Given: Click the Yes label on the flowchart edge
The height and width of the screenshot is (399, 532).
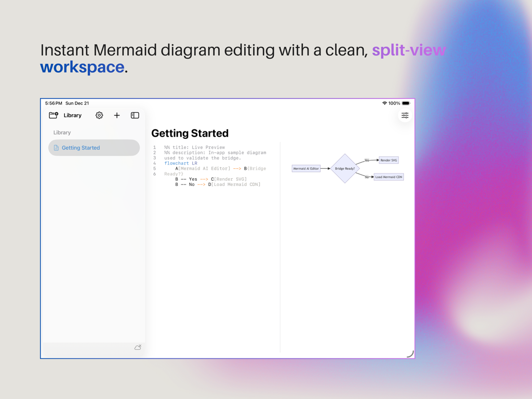Looking at the screenshot, I should coord(367,160).
